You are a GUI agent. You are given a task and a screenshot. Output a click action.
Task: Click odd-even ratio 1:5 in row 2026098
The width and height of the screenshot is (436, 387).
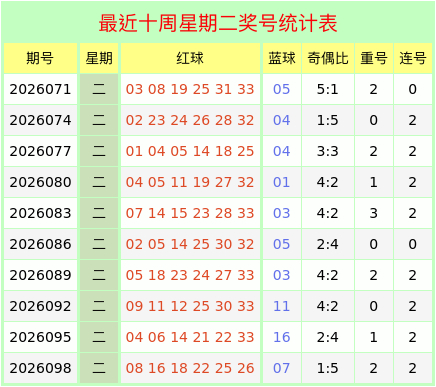pos(328,368)
